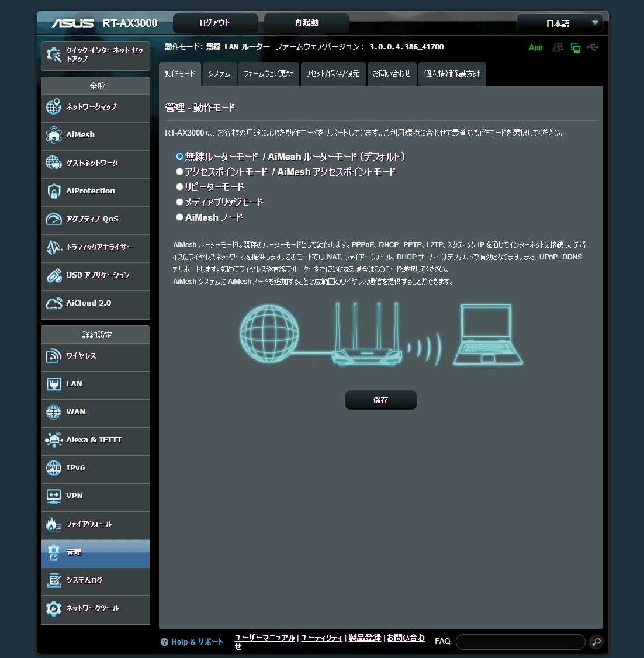
Task: Switch to the システム tab
Action: point(219,74)
